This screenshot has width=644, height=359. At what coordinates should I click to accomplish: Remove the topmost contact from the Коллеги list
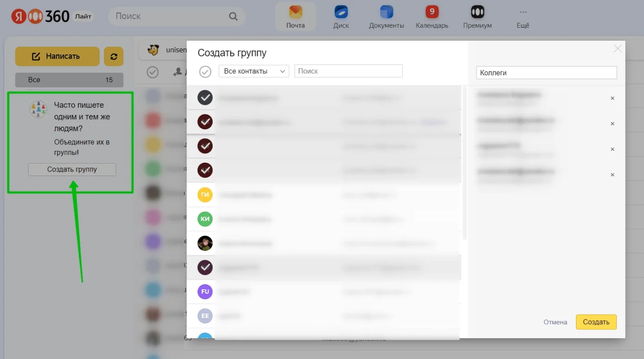(x=612, y=98)
